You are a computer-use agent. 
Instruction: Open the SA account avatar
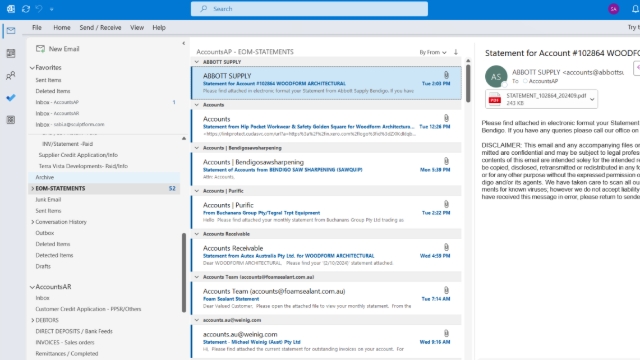pos(613,9)
